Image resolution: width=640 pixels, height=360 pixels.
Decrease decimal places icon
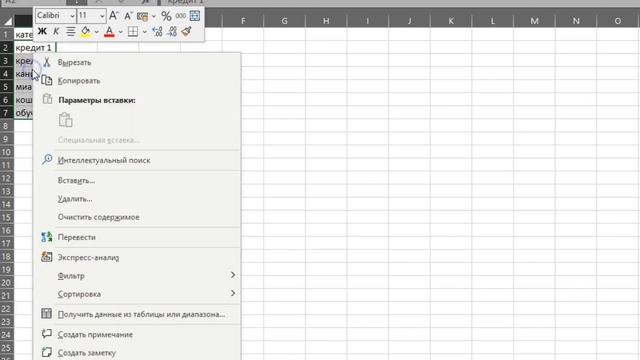click(x=172, y=31)
